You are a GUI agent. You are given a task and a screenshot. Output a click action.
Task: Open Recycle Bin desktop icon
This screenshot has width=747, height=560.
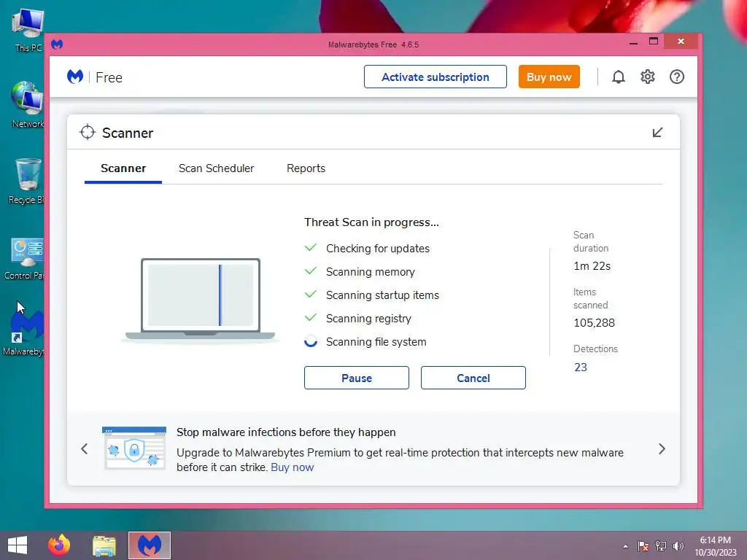[27, 181]
